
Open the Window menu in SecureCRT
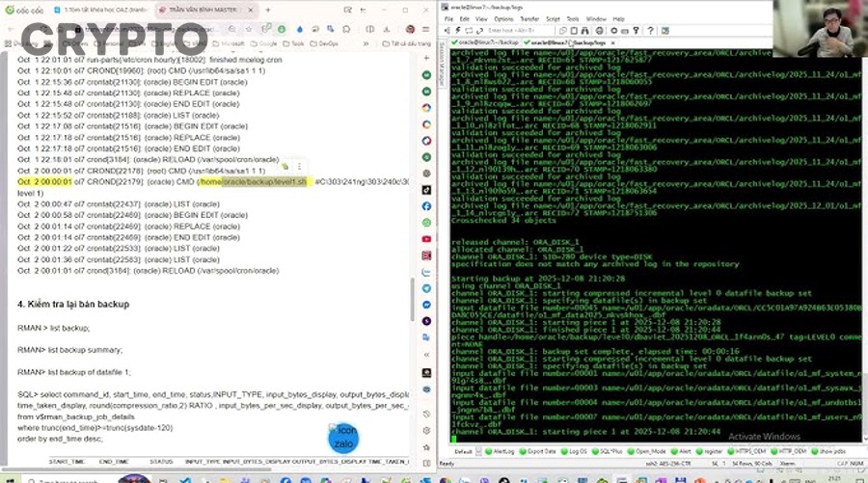click(596, 19)
